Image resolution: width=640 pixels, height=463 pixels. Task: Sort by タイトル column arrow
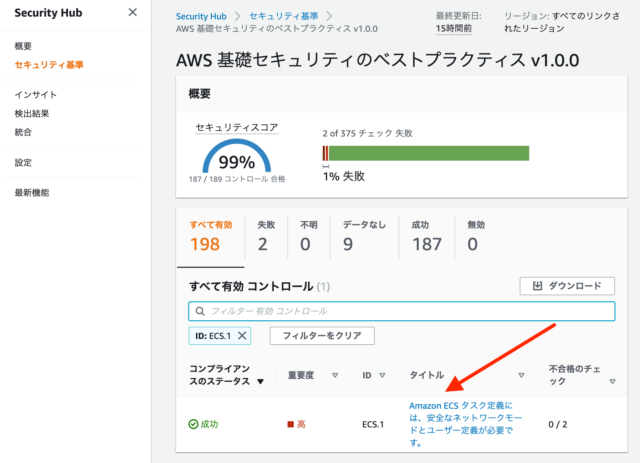521,375
